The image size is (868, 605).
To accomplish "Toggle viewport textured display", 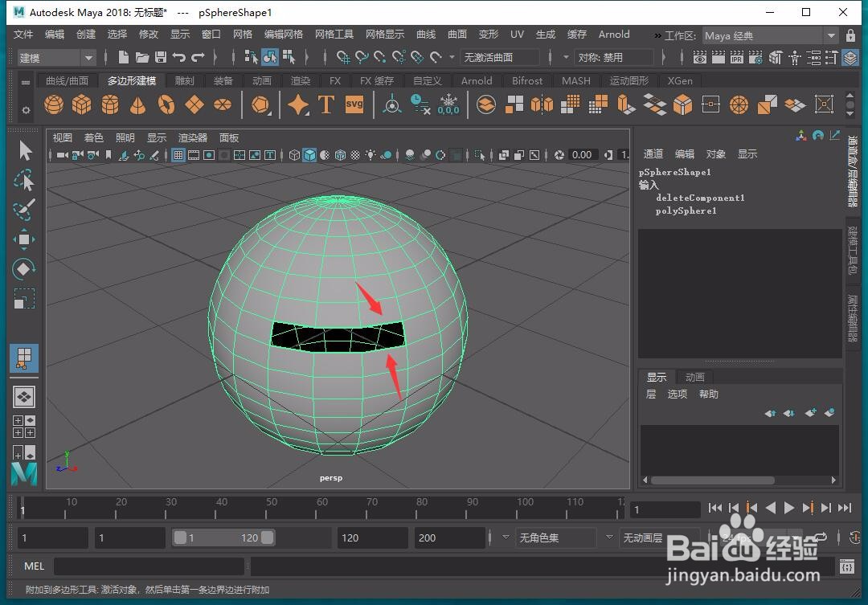I will (355, 155).
